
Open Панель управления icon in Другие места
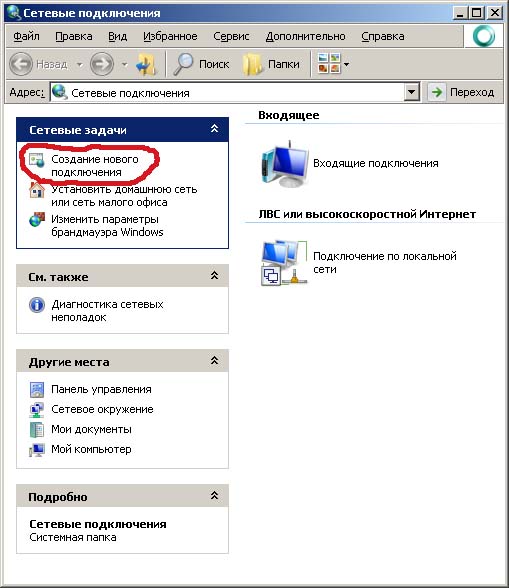point(37,390)
